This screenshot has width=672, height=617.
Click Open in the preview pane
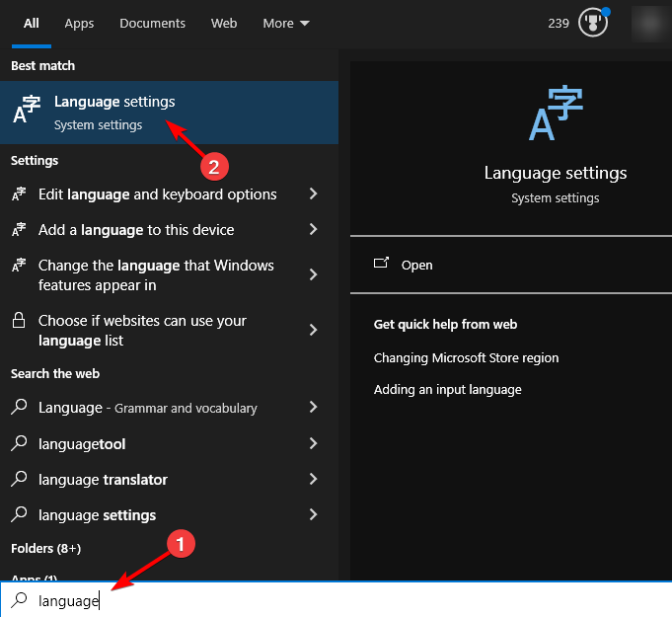pos(416,265)
